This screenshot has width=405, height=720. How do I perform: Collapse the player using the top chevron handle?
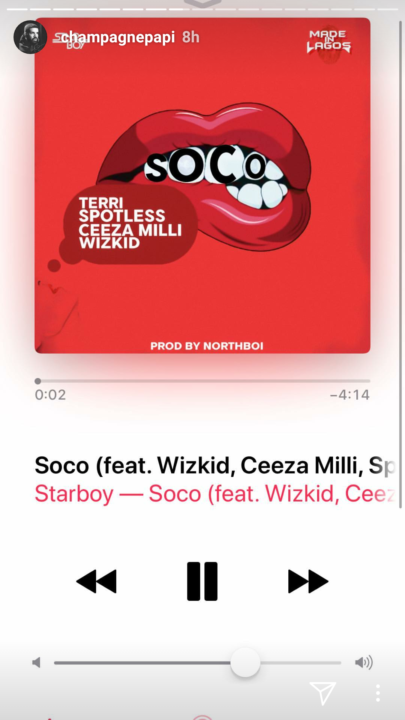pos(202,4)
